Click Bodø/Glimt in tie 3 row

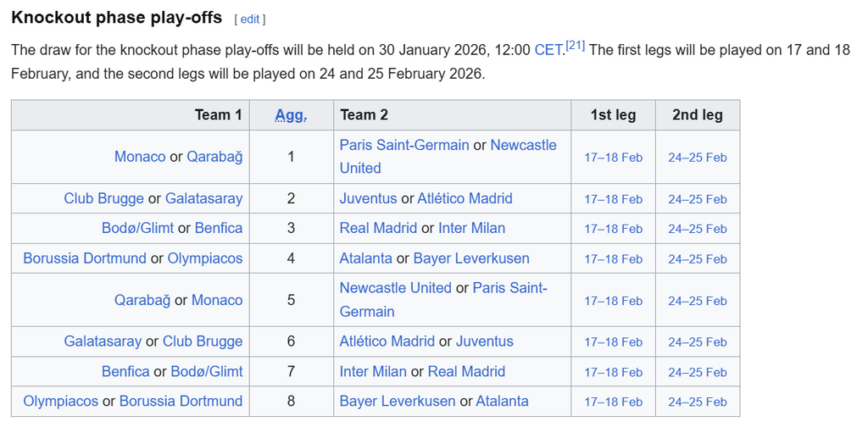point(137,228)
